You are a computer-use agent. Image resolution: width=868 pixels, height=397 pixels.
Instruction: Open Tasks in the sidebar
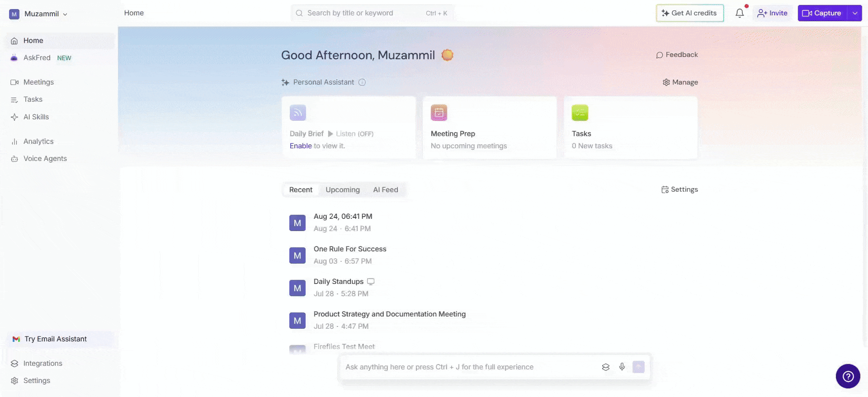point(61,99)
